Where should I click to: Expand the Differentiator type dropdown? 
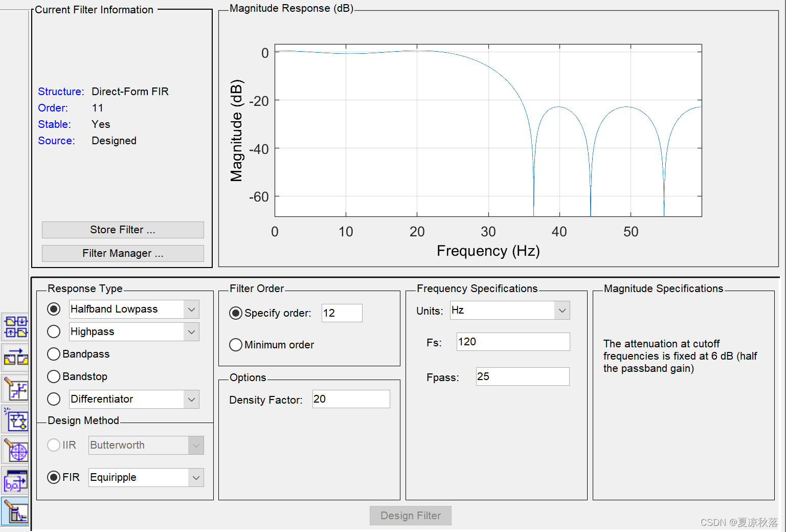coord(191,399)
